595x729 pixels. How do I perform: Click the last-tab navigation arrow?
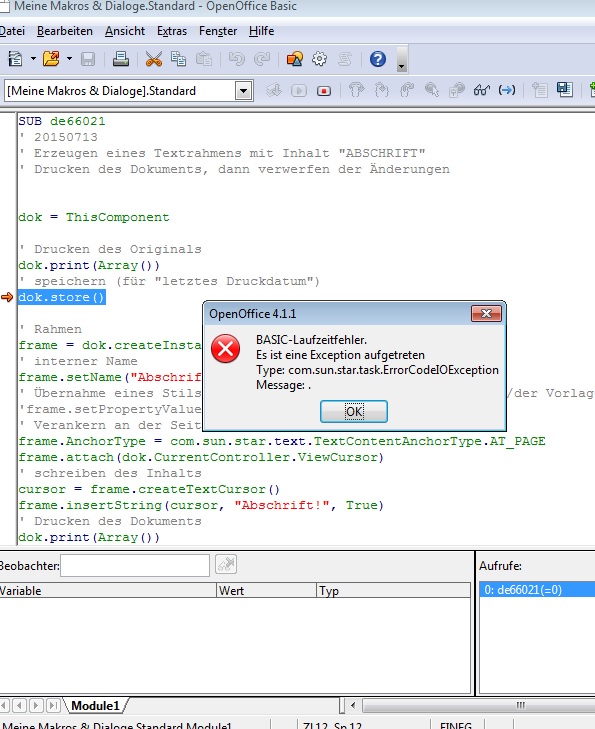[x=53, y=706]
